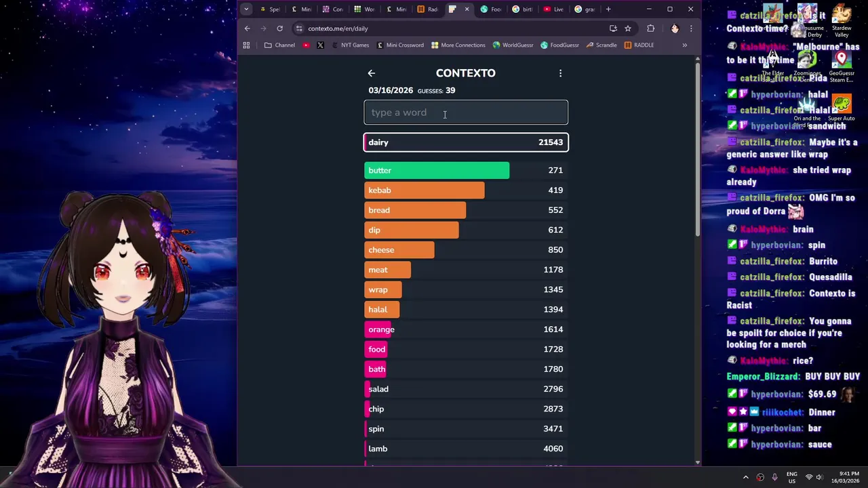The height and width of the screenshot is (488, 868).
Task: Click the "dip" guess row
Action: tap(466, 230)
